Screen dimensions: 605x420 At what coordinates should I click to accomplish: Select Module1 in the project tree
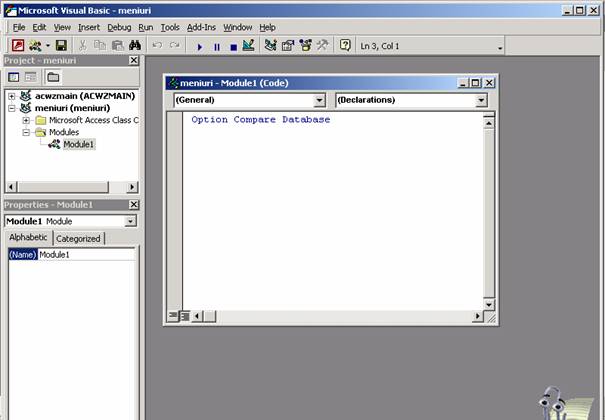(x=78, y=144)
